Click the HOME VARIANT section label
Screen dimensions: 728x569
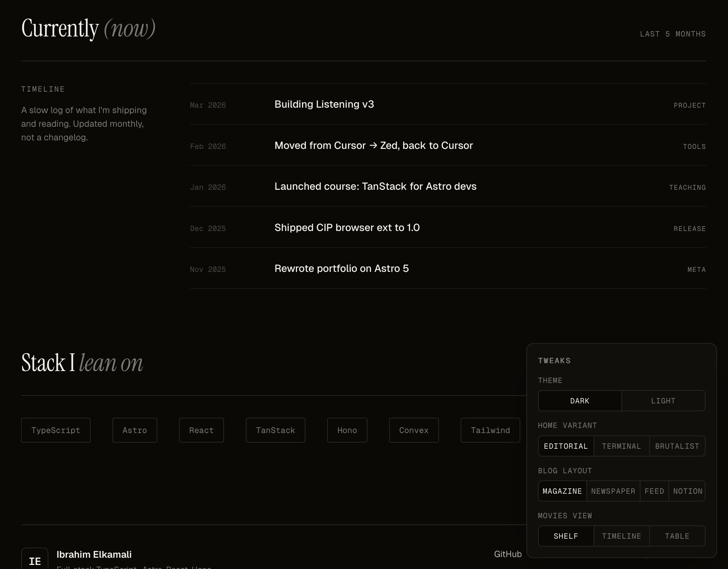(567, 426)
